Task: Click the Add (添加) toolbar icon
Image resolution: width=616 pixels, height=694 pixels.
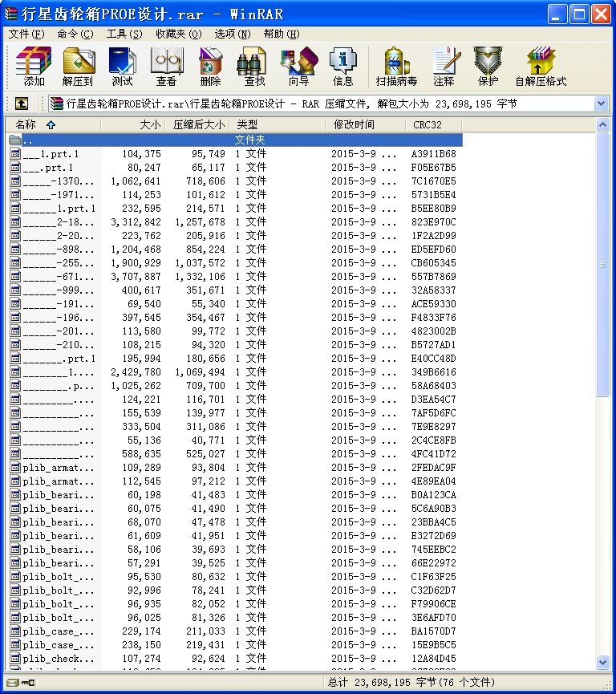Action: tap(34, 67)
